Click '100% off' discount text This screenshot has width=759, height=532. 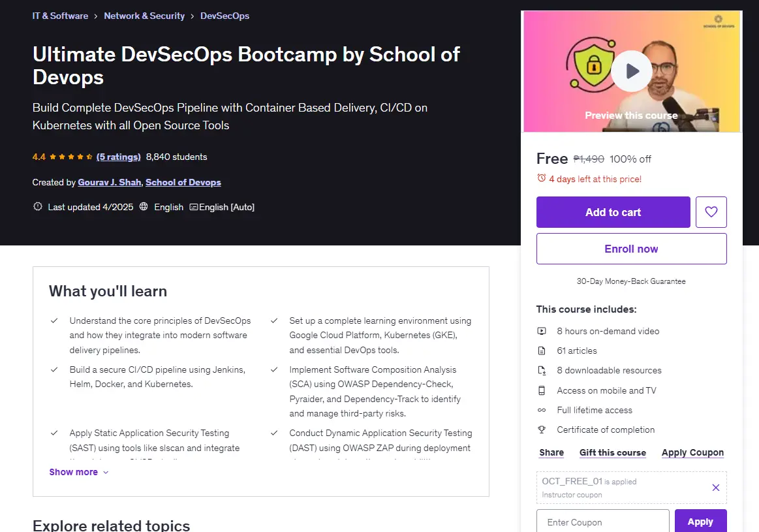pyautogui.click(x=630, y=159)
